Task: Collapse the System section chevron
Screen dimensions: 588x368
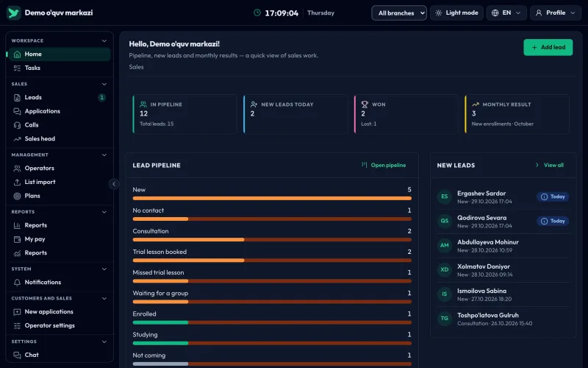Action: pyautogui.click(x=104, y=269)
